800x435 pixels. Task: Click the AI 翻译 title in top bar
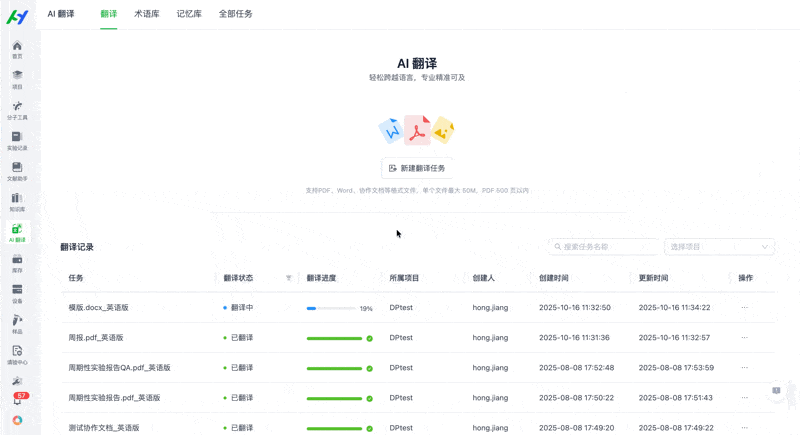coord(61,14)
